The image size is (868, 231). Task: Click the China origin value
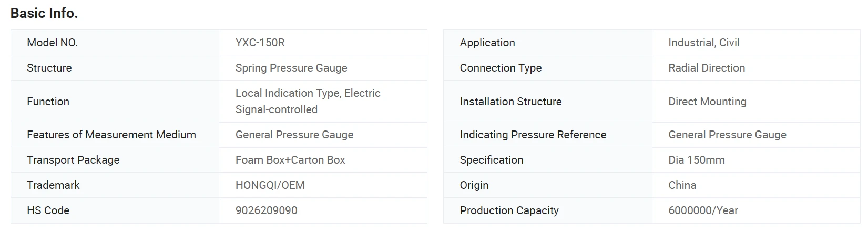tap(682, 185)
